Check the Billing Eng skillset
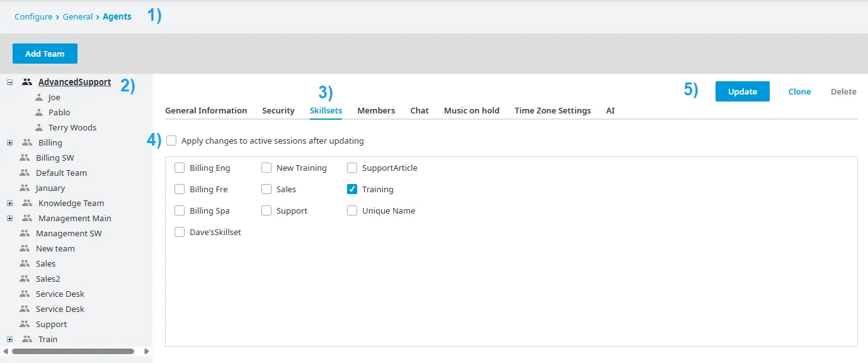The height and width of the screenshot is (363, 868). [x=180, y=168]
